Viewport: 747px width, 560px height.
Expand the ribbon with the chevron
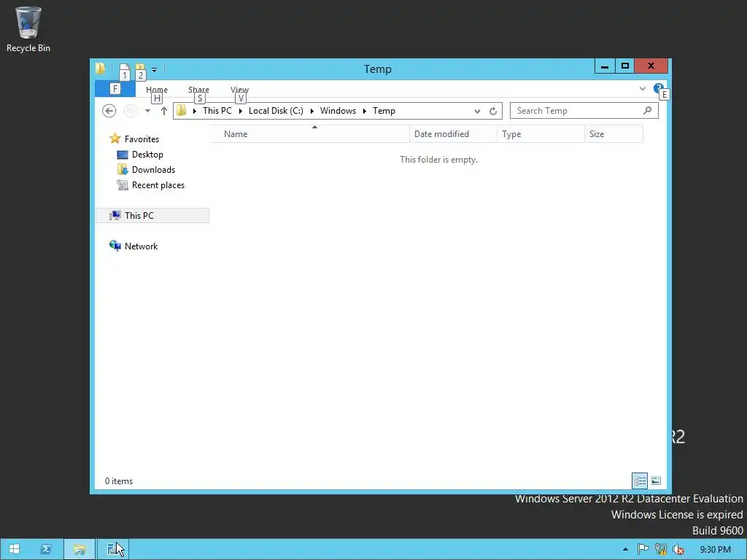pos(642,88)
